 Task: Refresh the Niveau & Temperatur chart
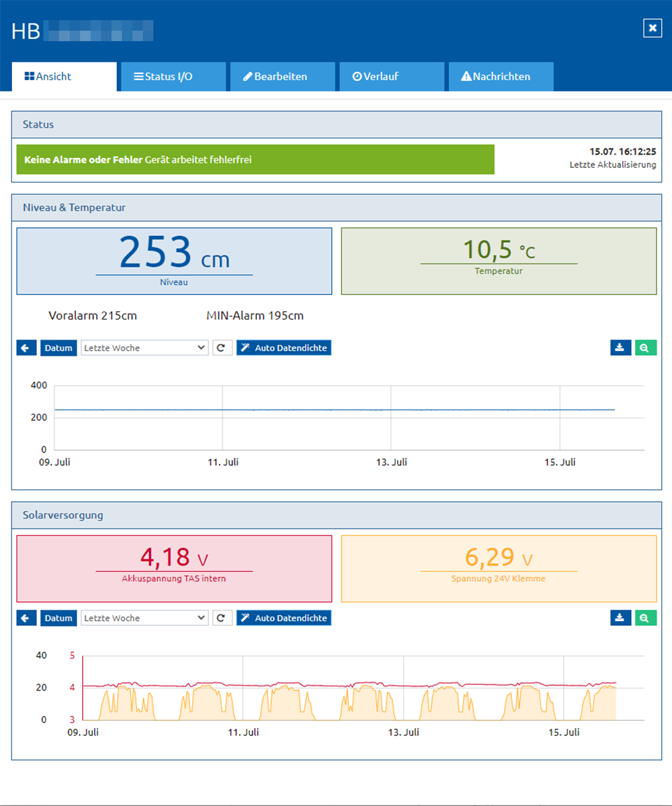[222, 348]
